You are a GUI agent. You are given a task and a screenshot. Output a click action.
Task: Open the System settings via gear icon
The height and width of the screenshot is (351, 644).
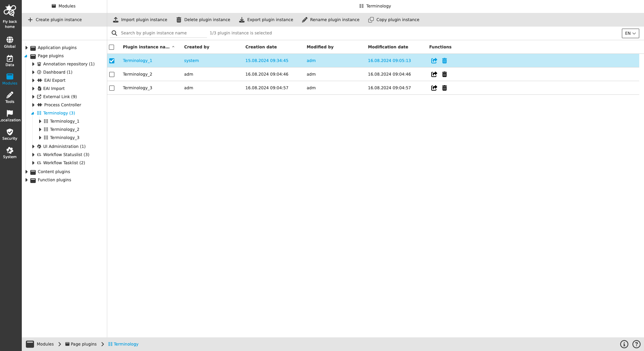tap(10, 152)
